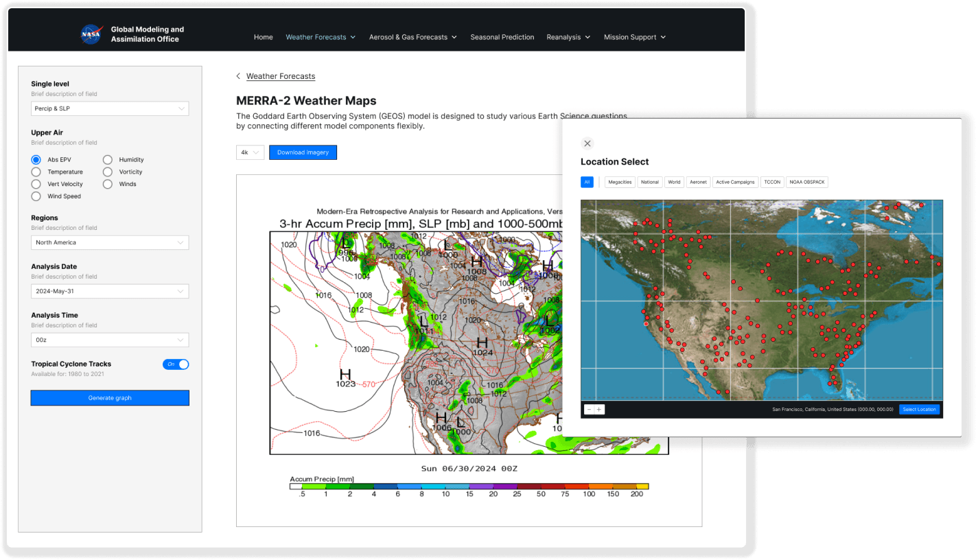
Task: Open the 4k resolution dropdown
Action: (x=251, y=152)
